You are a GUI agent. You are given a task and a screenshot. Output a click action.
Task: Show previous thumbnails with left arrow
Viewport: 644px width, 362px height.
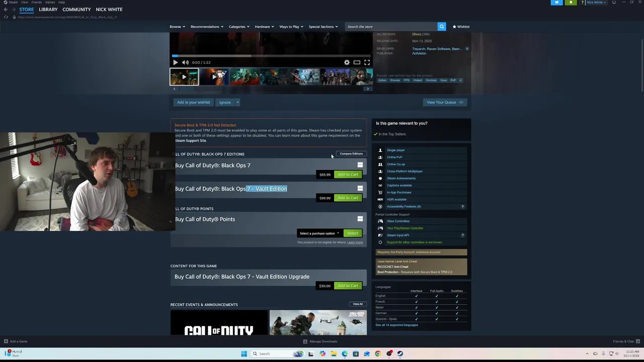tap(175, 89)
